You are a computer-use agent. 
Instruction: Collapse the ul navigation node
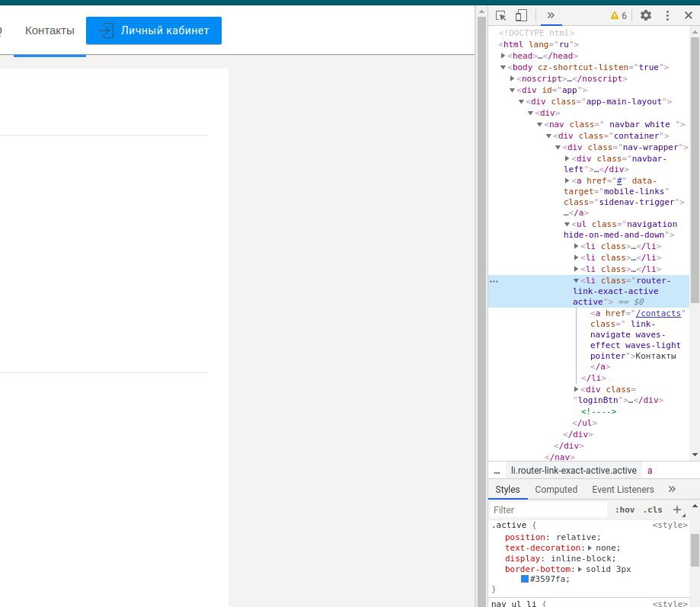tap(567, 224)
